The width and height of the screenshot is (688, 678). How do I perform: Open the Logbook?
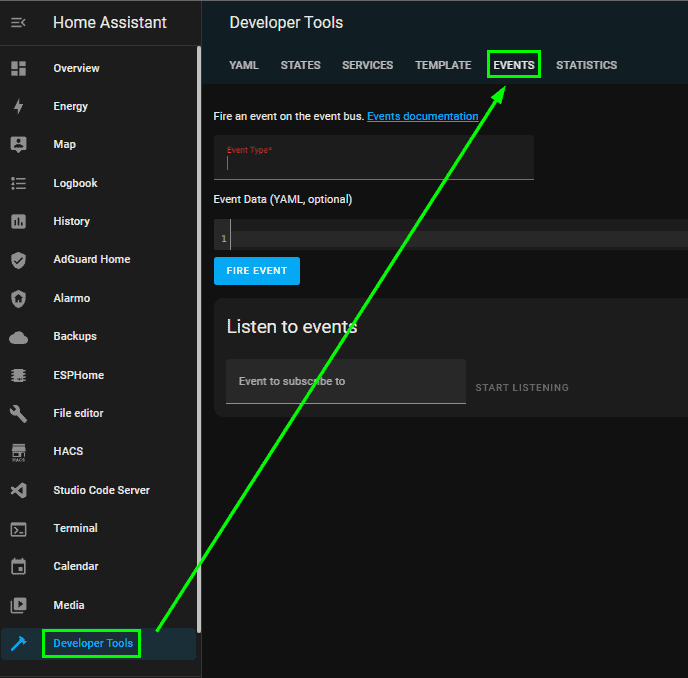point(98,183)
